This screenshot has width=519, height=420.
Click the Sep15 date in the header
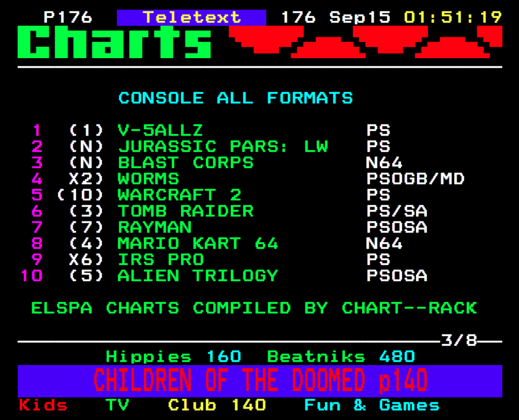pyautogui.click(x=360, y=17)
